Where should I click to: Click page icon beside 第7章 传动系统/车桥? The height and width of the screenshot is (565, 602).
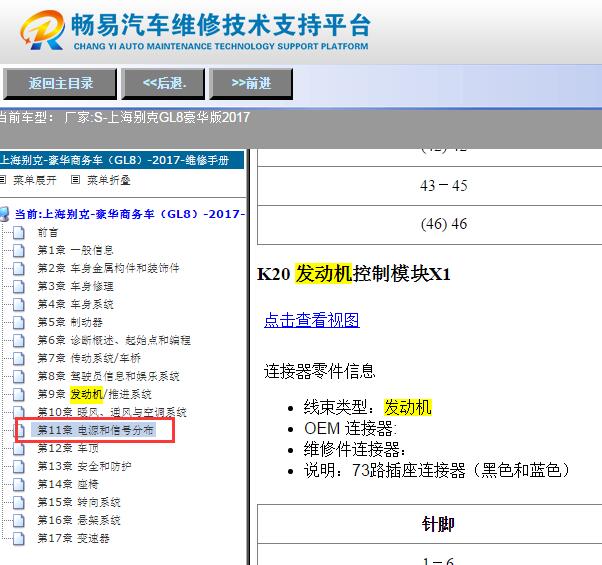(x=18, y=358)
